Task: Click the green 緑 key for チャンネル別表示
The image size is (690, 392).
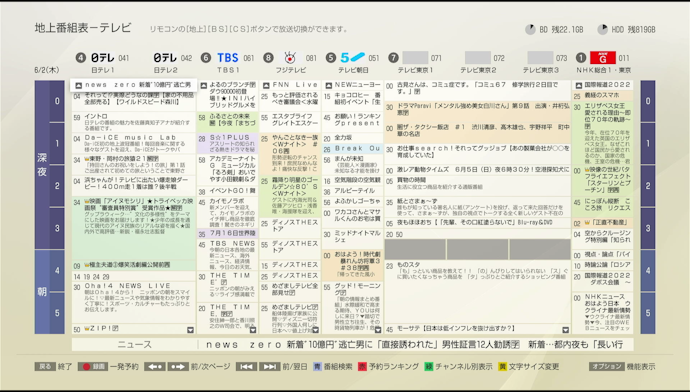Action: tap(429, 366)
